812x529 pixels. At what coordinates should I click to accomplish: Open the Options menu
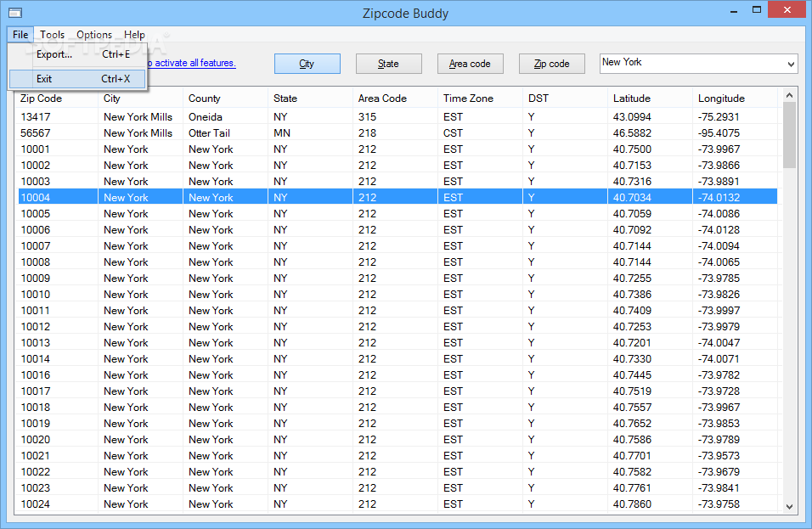[x=94, y=35]
